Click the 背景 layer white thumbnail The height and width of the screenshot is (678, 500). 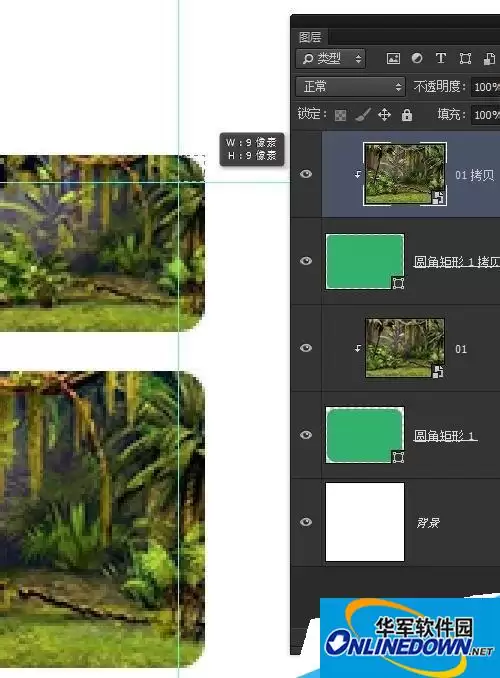365,522
